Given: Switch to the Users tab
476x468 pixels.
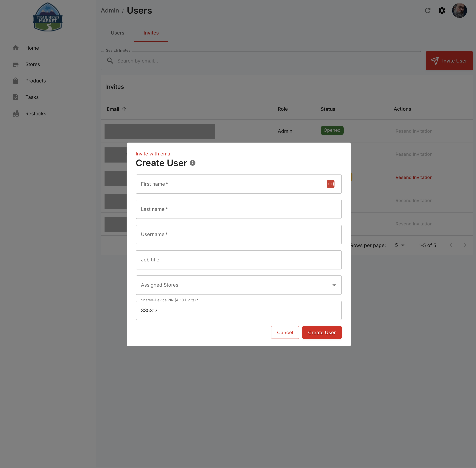Looking at the screenshot, I should click(x=118, y=33).
